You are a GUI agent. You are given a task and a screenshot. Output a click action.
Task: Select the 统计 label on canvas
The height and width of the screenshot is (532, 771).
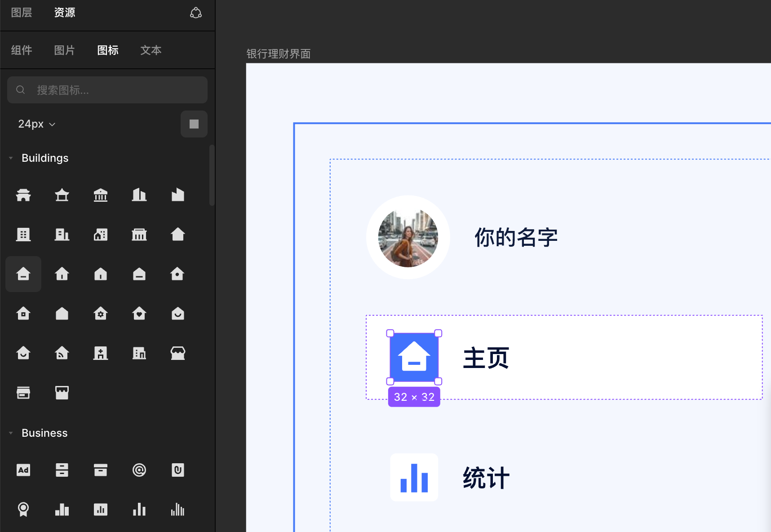coord(486,478)
